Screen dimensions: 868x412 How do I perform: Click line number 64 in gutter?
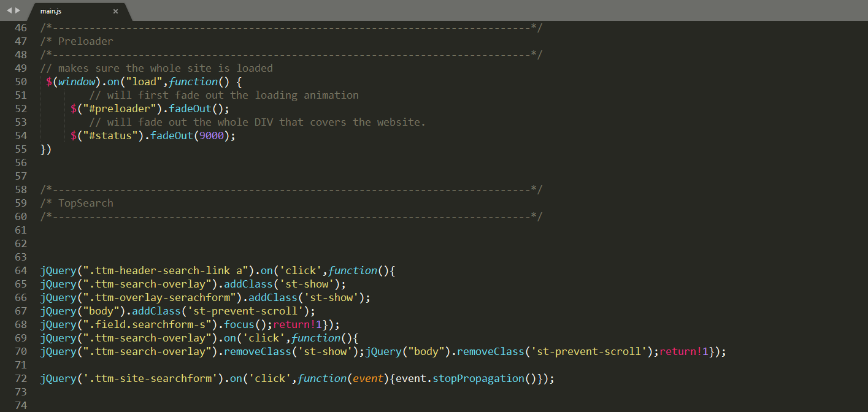pyautogui.click(x=20, y=270)
